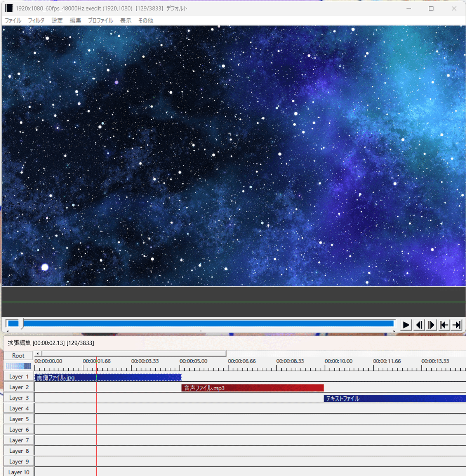Close the AviUtl main window
Viewport: 466px width, 476px height.
454,9
